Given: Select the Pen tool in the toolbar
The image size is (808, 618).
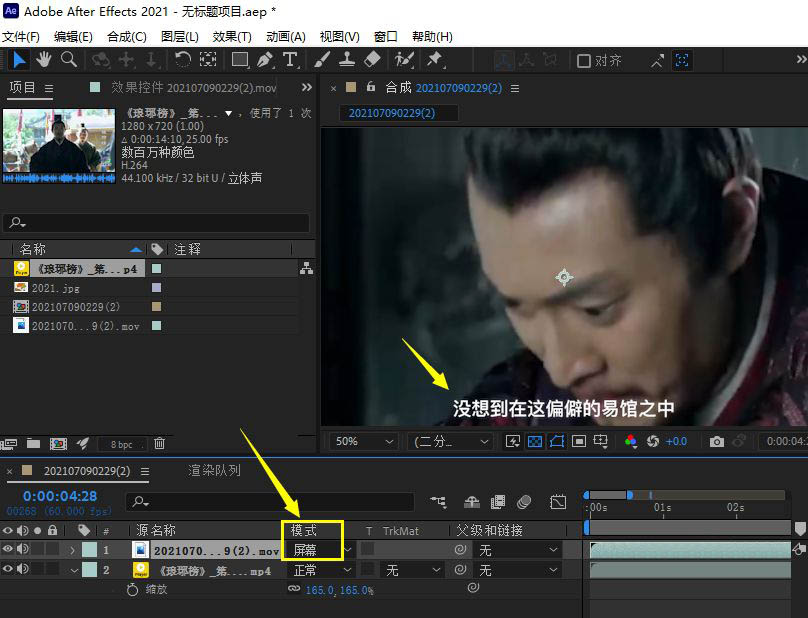Looking at the screenshot, I should (265, 59).
